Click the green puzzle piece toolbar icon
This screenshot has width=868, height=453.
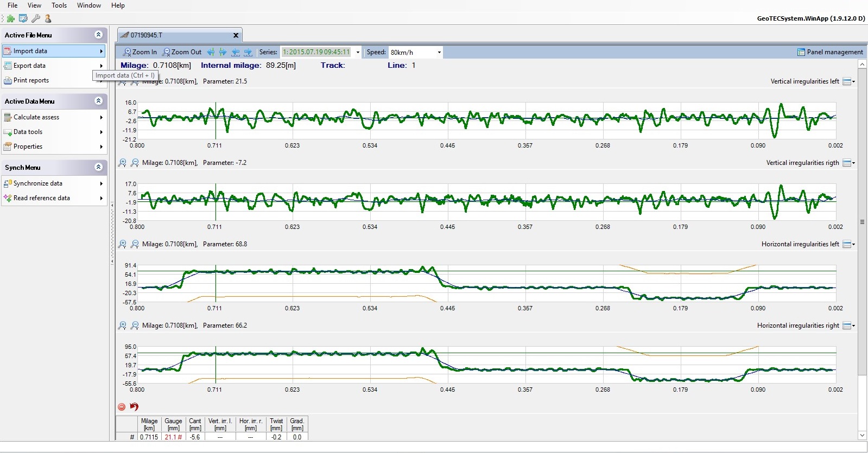coord(10,18)
